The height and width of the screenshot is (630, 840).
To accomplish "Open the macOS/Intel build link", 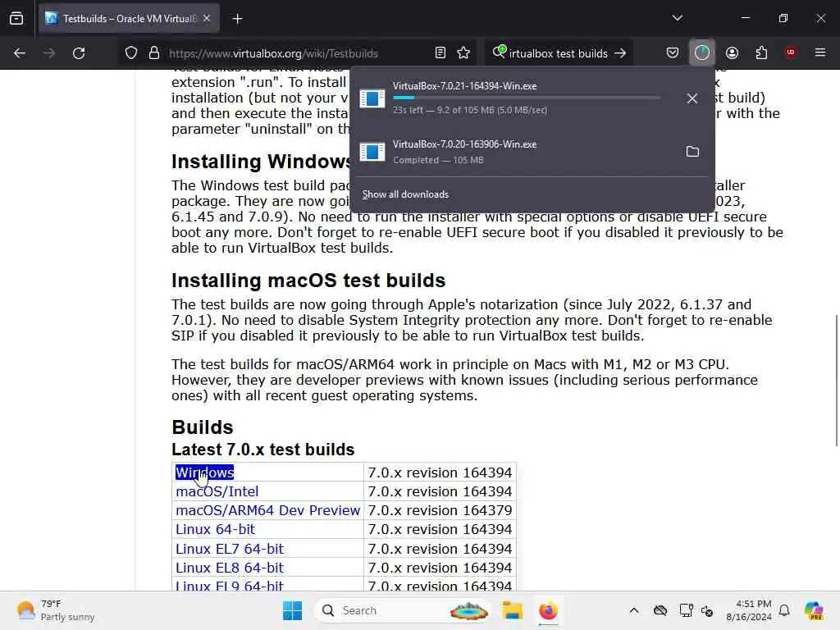I will click(x=217, y=491).
